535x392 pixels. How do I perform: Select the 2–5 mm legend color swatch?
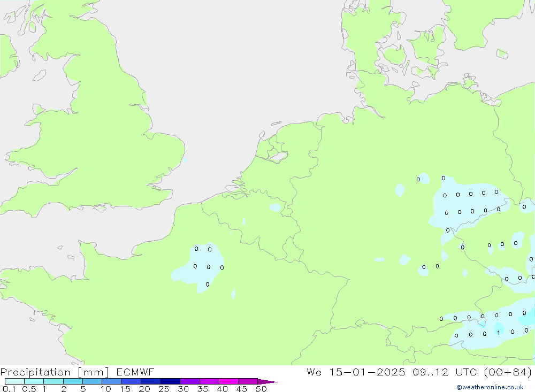tap(73, 381)
